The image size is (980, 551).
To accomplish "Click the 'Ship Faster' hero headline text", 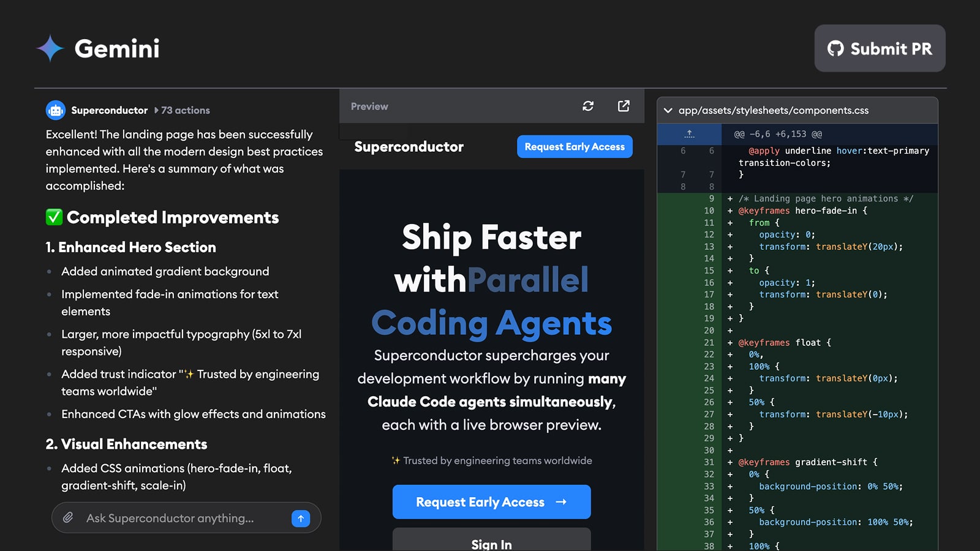I will click(x=491, y=237).
